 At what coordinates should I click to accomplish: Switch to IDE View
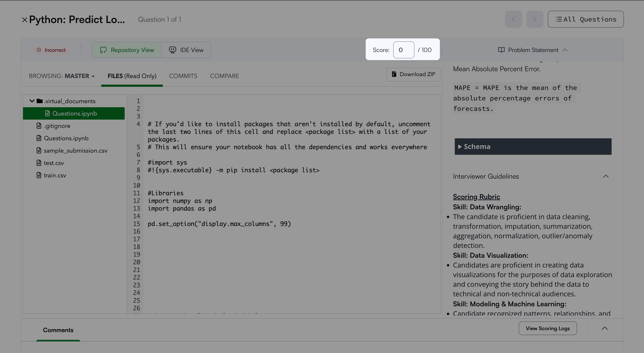(186, 50)
